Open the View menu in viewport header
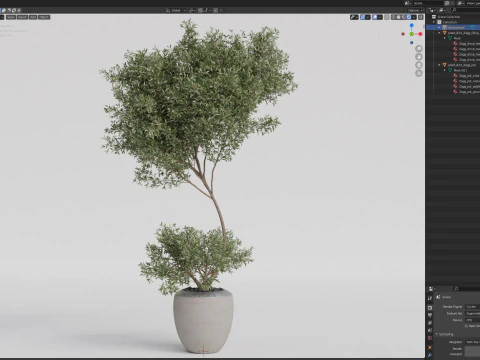Viewport: 480px width, 360px height. [11, 17]
